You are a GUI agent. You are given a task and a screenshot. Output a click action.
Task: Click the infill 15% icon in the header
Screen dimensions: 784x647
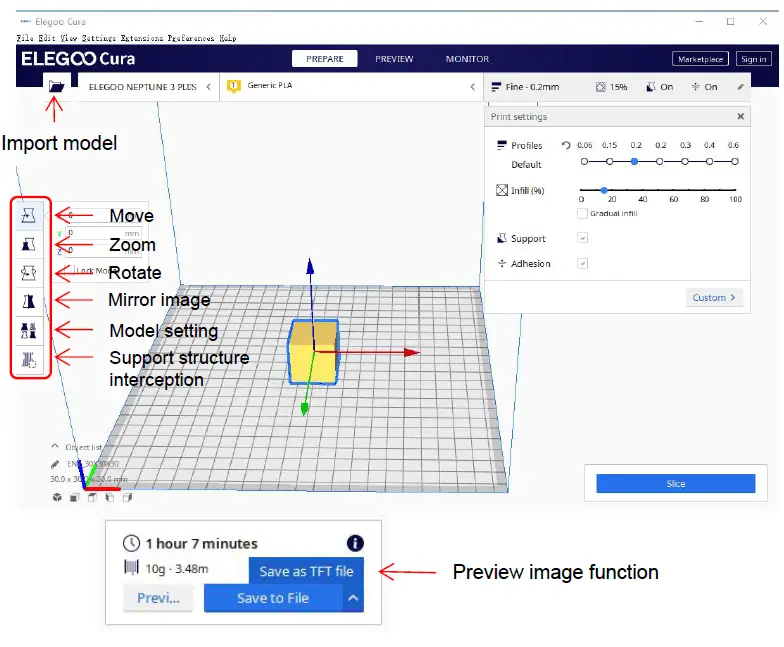pyautogui.click(x=600, y=87)
